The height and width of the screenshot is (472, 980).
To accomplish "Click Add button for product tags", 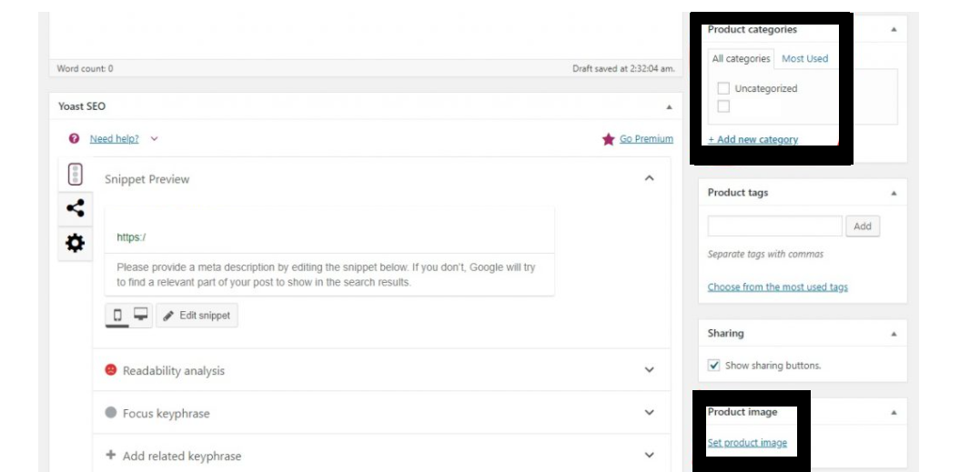I will tap(862, 226).
